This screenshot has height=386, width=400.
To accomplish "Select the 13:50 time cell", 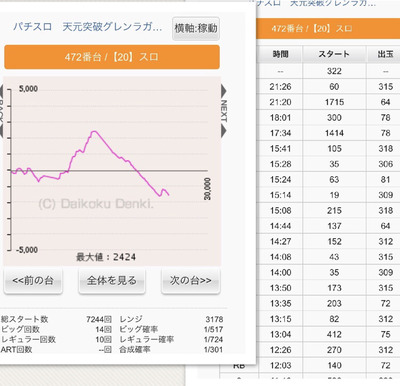I will pos(280,288).
